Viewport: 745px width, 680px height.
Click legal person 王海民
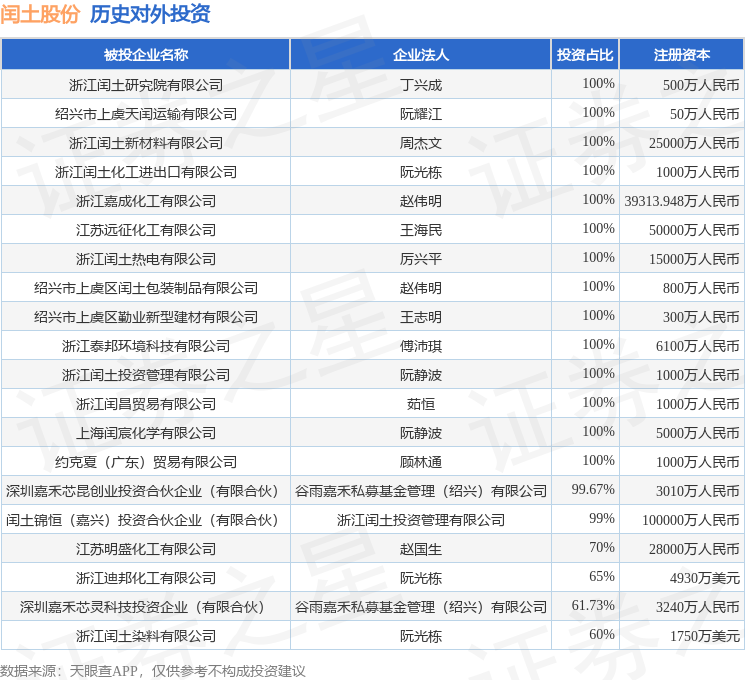[420, 230]
